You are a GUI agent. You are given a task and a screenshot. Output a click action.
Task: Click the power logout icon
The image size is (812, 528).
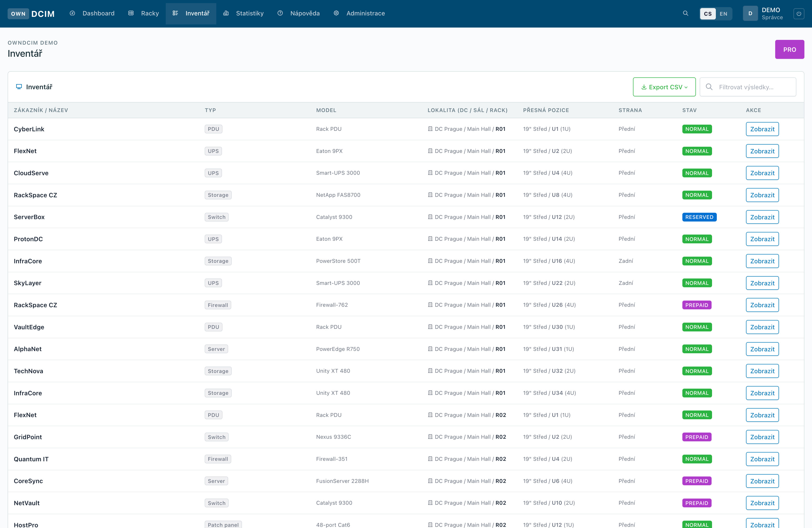click(799, 14)
